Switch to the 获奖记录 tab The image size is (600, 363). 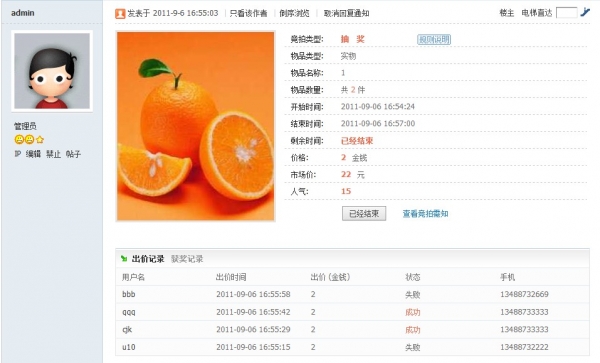(x=187, y=259)
